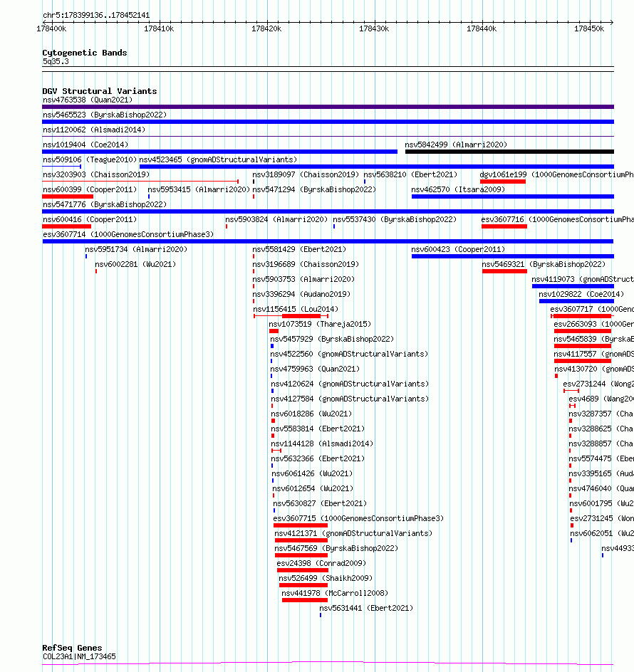The width and height of the screenshot is (634, 672).
Task: Select nsv600423 (Cooper2011) label
Action: click(x=458, y=249)
